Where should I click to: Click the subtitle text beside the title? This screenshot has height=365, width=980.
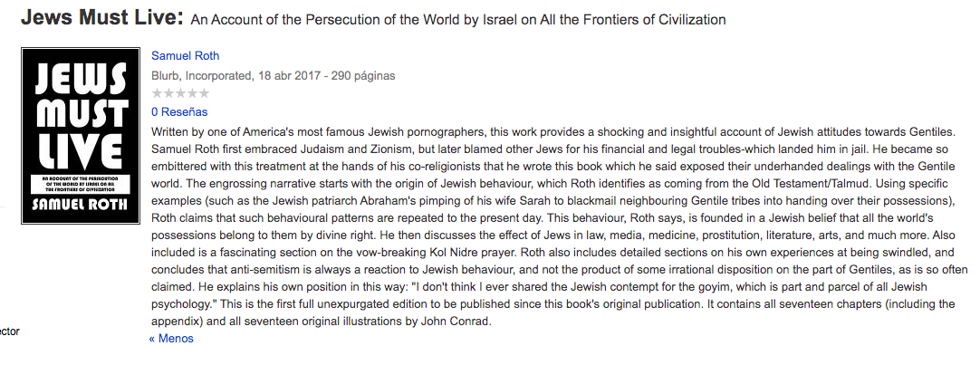(x=470, y=19)
